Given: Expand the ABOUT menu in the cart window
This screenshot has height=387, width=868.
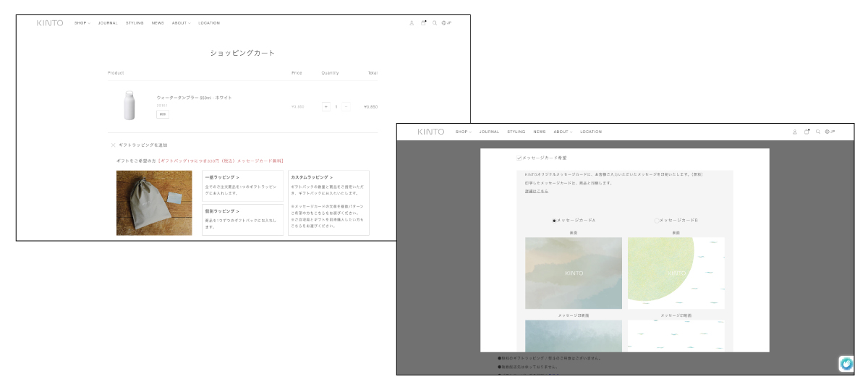Looking at the screenshot, I should click(181, 23).
